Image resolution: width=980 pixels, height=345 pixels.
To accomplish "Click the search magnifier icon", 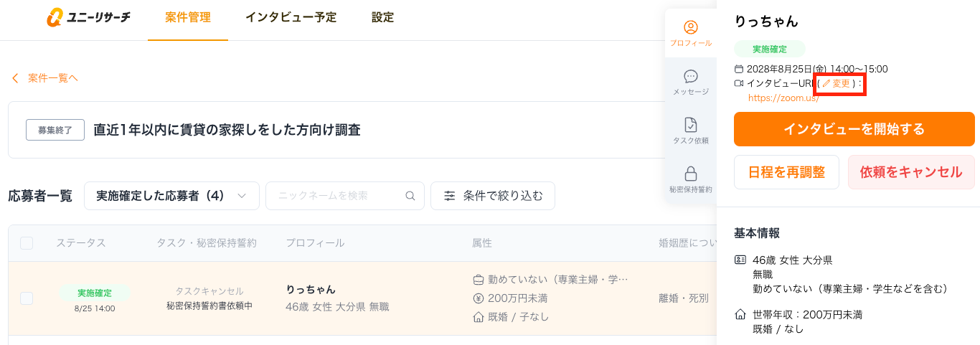I will click(410, 196).
